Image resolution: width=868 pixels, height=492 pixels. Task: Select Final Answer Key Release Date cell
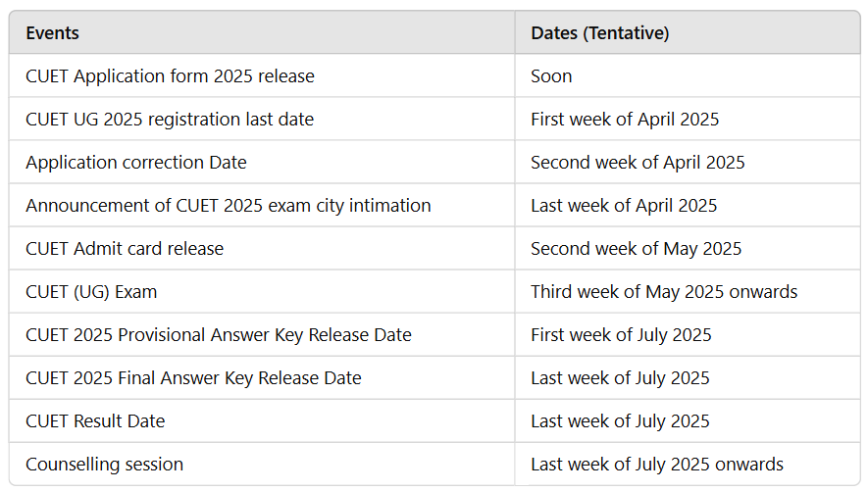tap(193, 378)
